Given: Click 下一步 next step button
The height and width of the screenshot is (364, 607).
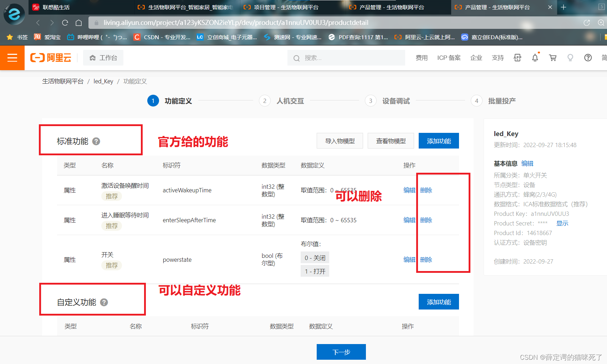Looking at the screenshot, I should pyautogui.click(x=341, y=352).
